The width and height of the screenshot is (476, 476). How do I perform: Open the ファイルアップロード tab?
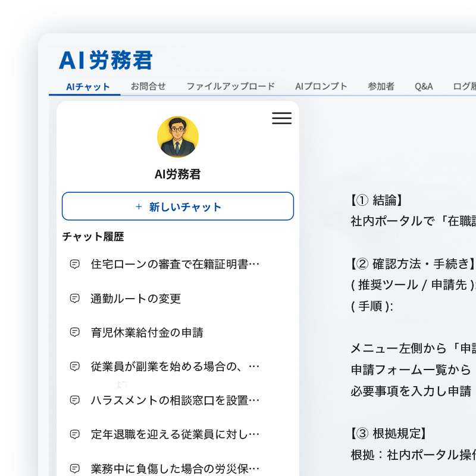230,86
